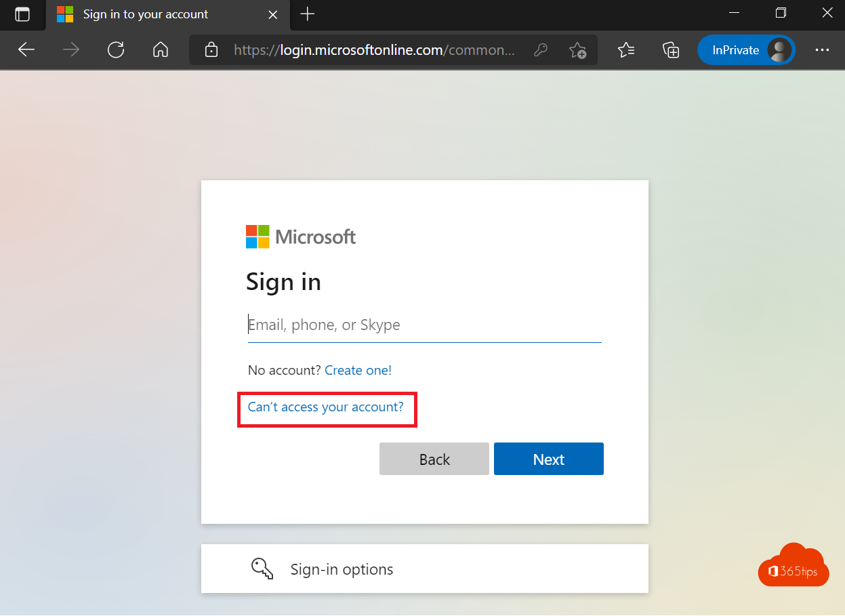The height and width of the screenshot is (616, 845).
Task: Open the Settings and more menu
Action: click(822, 49)
